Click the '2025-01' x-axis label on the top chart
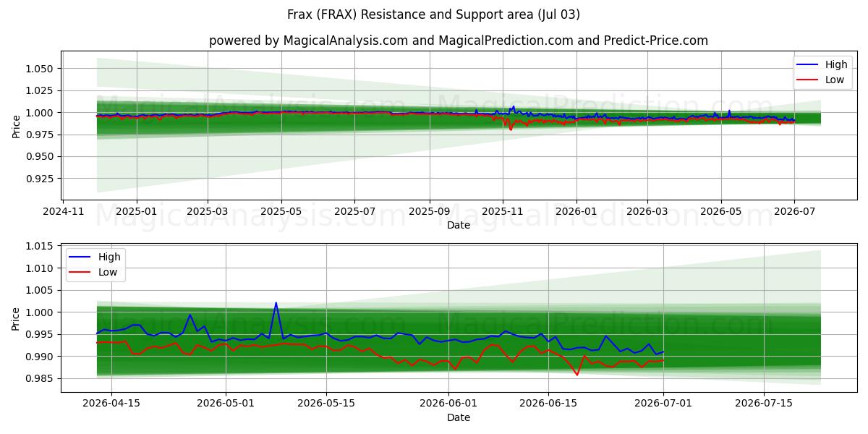 [136, 211]
